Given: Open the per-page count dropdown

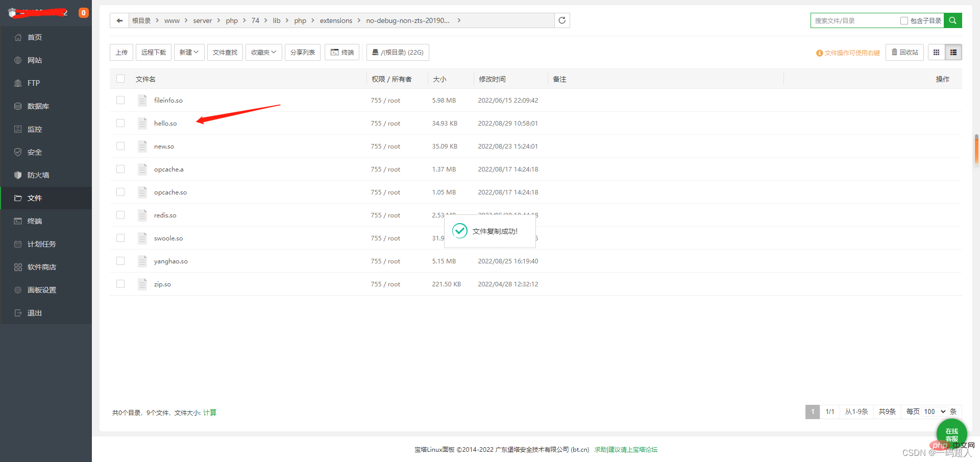Looking at the screenshot, I should pos(935,411).
